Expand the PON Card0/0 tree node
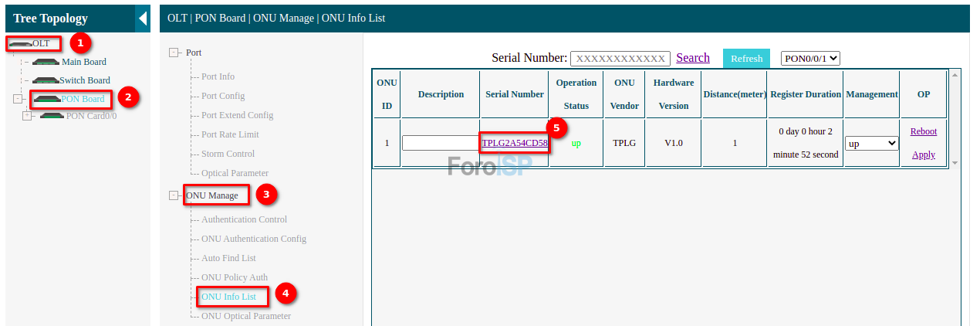This screenshot has width=980, height=326. (28, 116)
